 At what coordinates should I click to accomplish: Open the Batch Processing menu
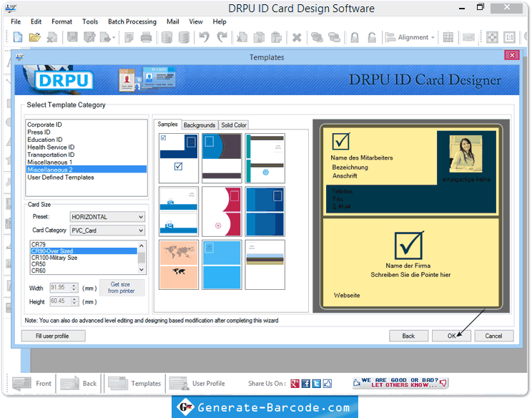(132, 21)
